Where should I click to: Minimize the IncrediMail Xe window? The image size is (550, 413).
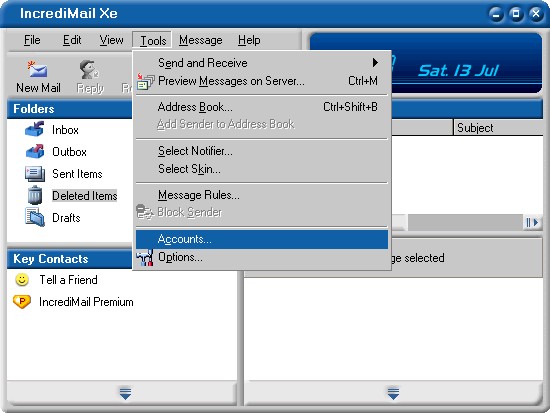click(496, 14)
